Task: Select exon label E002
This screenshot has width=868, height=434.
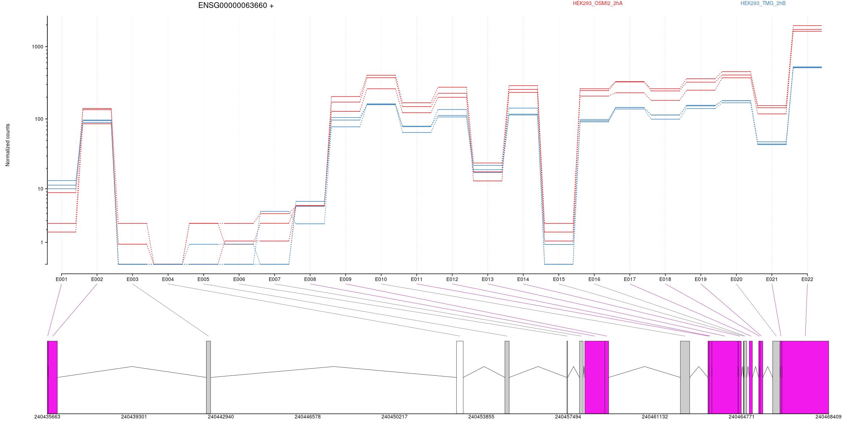Action: pyautogui.click(x=97, y=279)
